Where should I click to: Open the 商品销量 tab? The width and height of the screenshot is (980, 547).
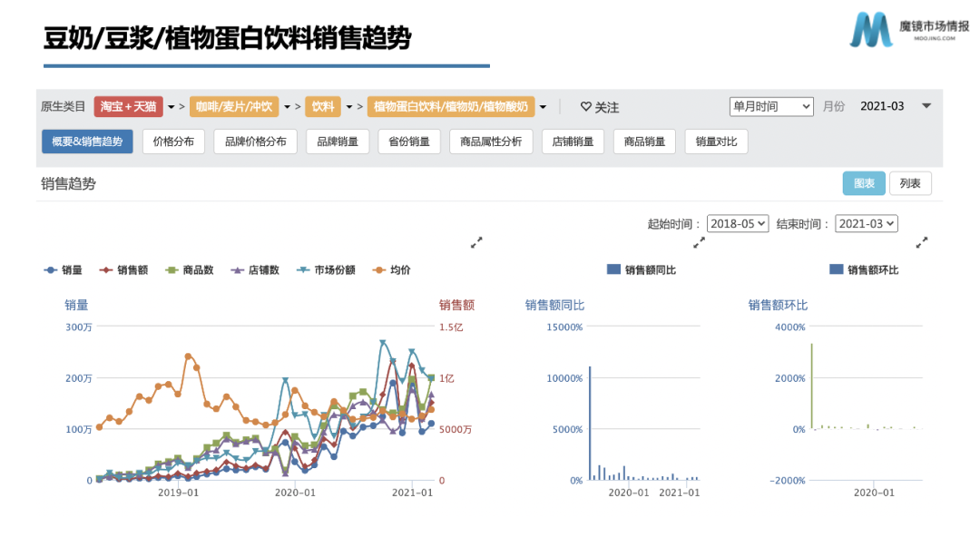pos(645,142)
